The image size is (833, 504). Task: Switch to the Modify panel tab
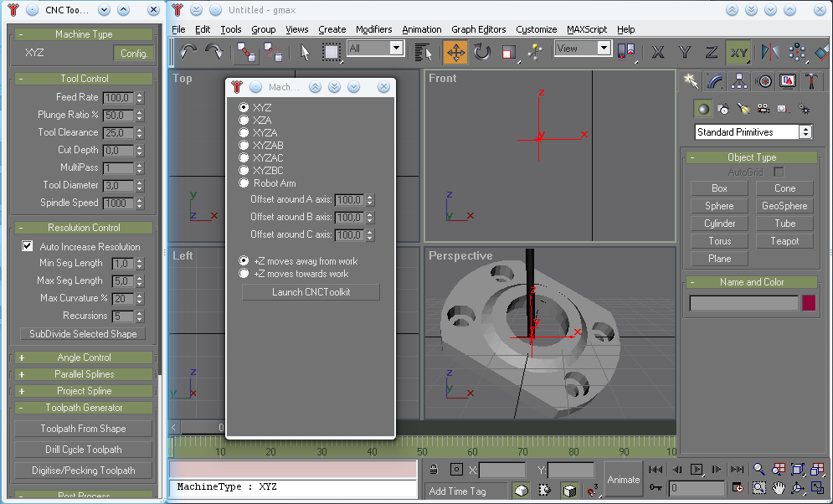[x=715, y=81]
